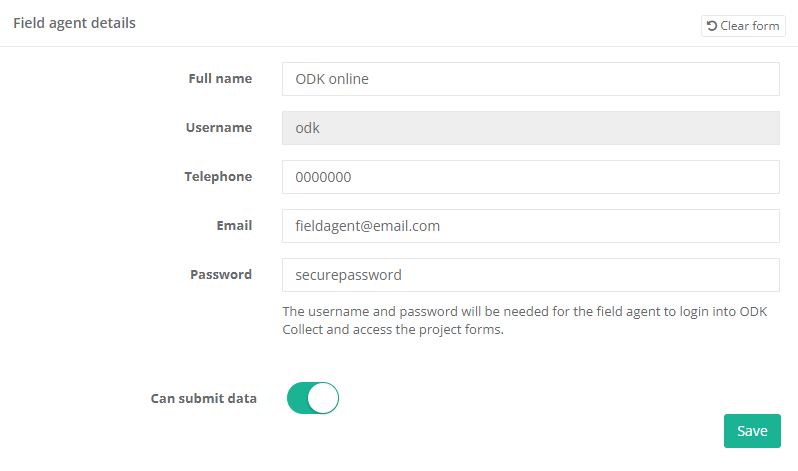Click the ODK Collect login help text
Image resolution: width=798 pixels, height=471 pixels.
pyautogui.click(x=515, y=320)
